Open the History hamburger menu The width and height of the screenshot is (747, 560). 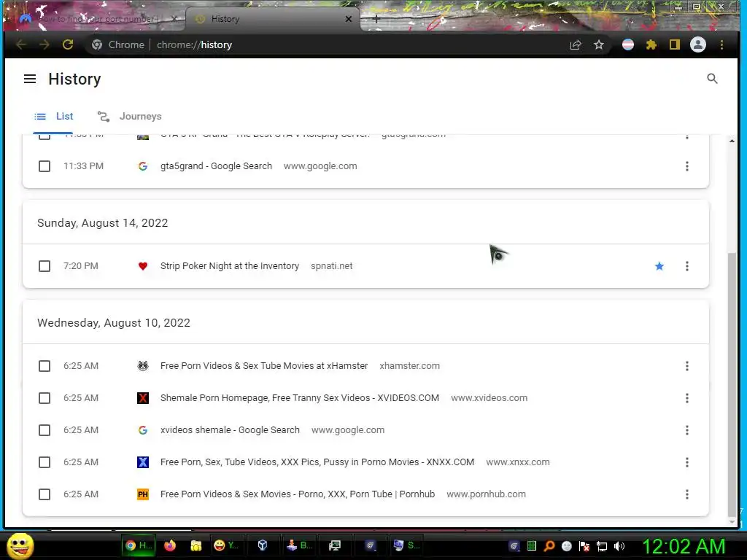(30, 79)
